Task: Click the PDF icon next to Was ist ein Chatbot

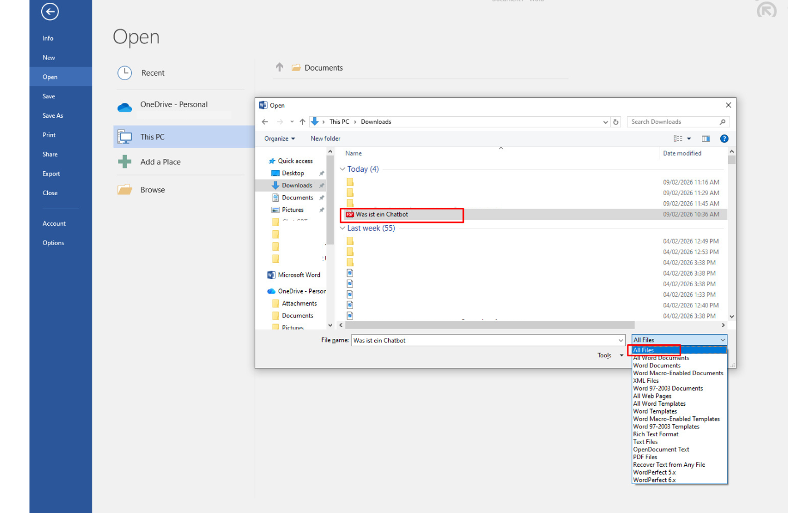Action: click(x=349, y=214)
